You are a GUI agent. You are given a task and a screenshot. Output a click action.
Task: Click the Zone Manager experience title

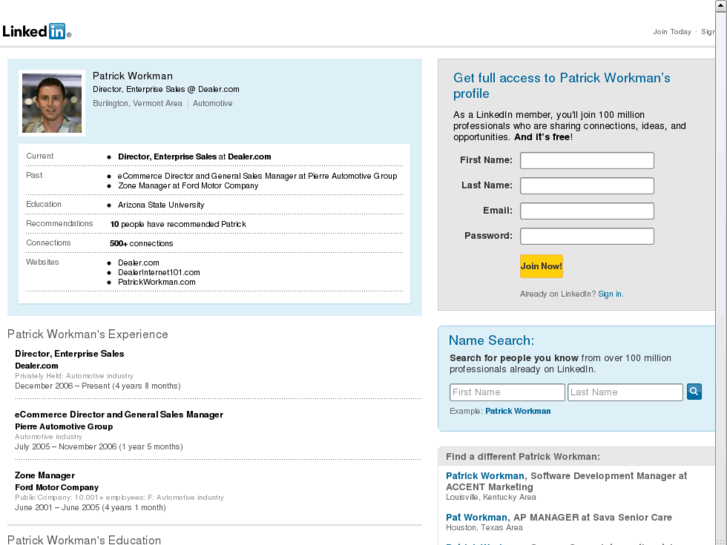tap(45, 475)
